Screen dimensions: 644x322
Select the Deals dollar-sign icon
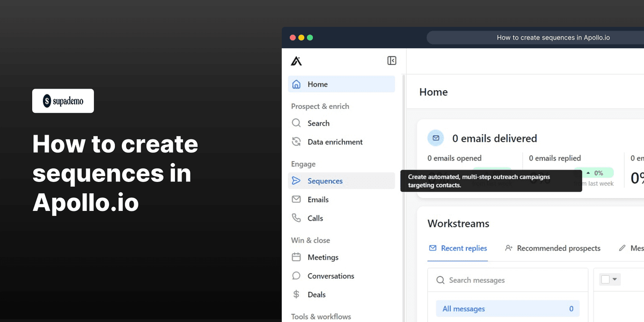(x=296, y=294)
